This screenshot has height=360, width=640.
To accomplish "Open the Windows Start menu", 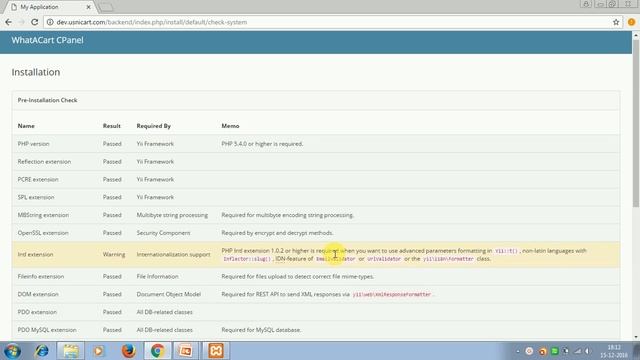I will [12, 351].
